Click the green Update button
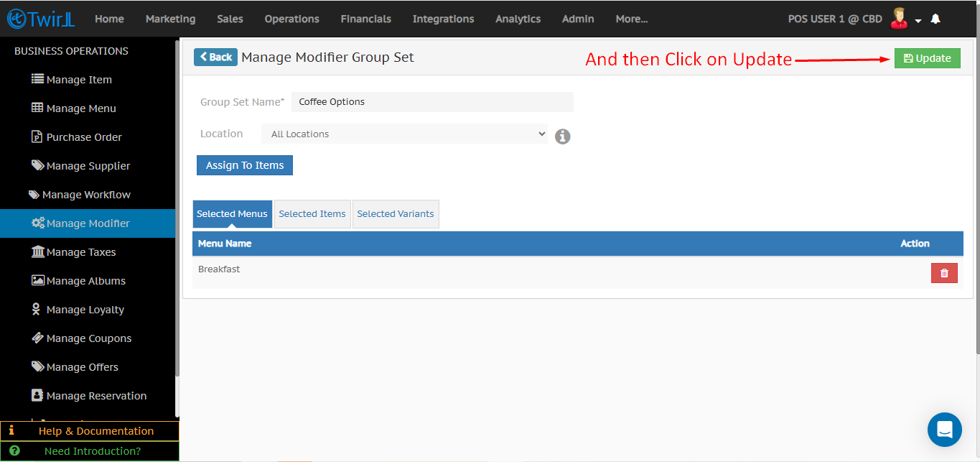 [x=927, y=58]
